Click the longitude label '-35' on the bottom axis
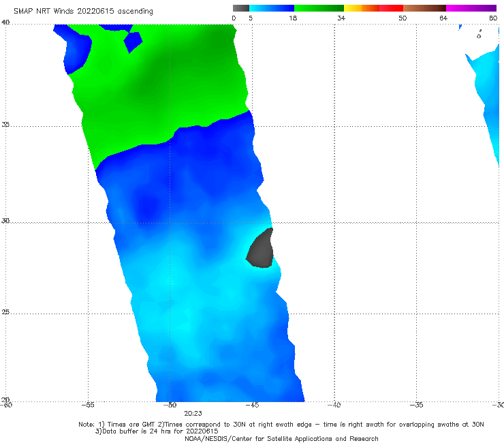 tap(416, 405)
